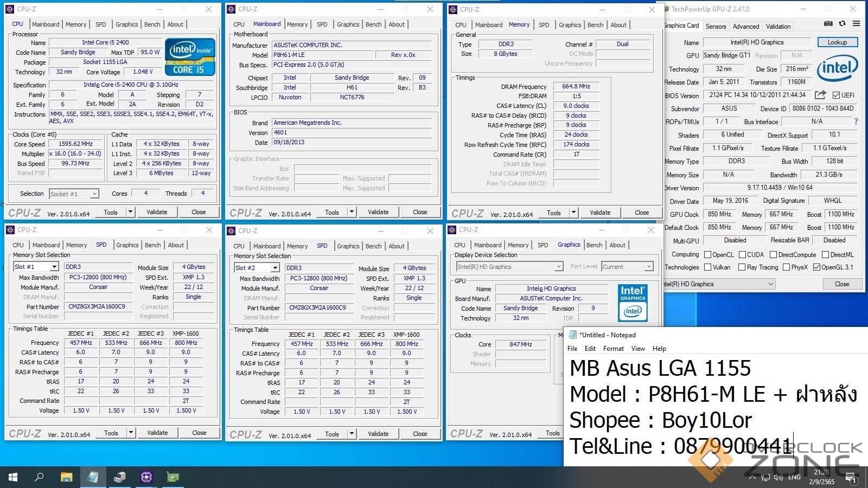Click the GPU-Z green card taskbar icon
Image resolution: width=868 pixels, height=488 pixels.
[x=173, y=477]
